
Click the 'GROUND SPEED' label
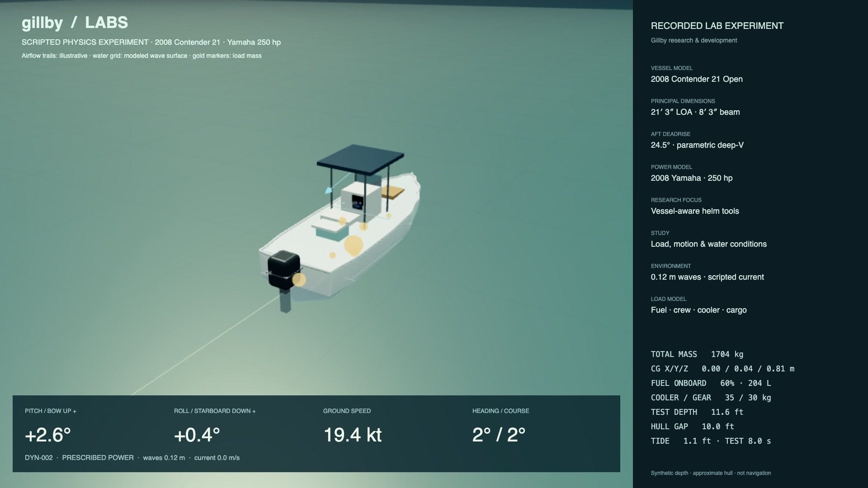pyautogui.click(x=347, y=411)
